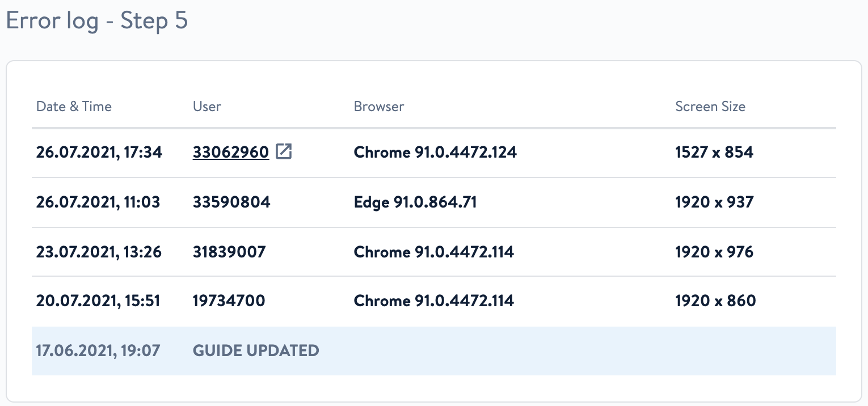
Task: Click the 1920 x 976 screen size
Action: point(714,252)
